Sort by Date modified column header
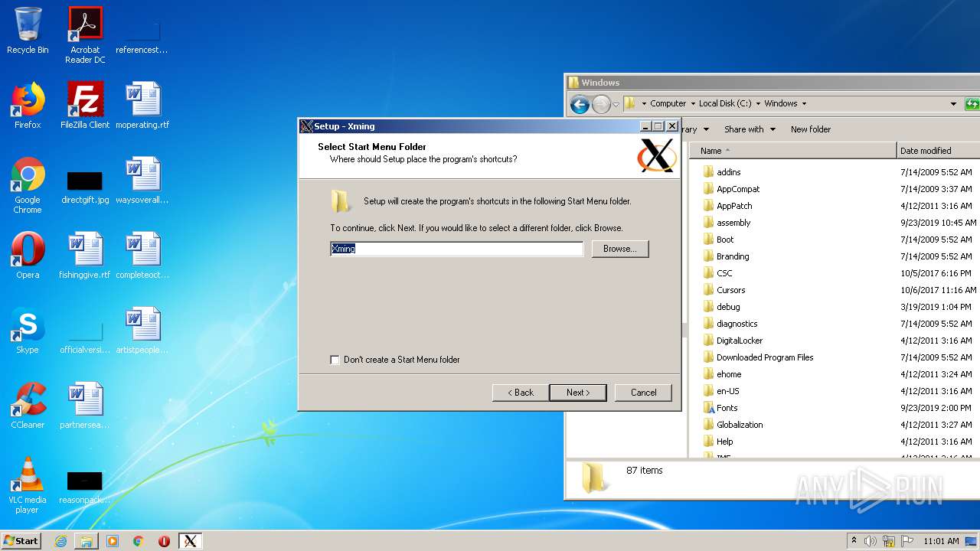This screenshot has width=980, height=551. [x=938, y=151]
